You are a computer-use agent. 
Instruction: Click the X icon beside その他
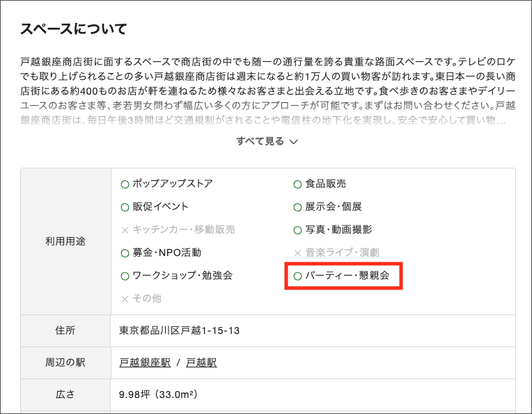(125, 298)
